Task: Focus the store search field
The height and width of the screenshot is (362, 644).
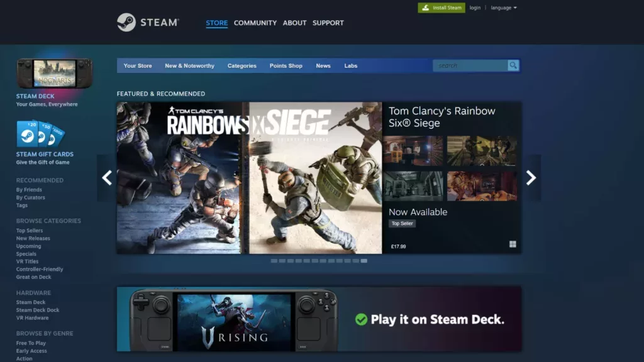Action: click(x=470, y=65)
